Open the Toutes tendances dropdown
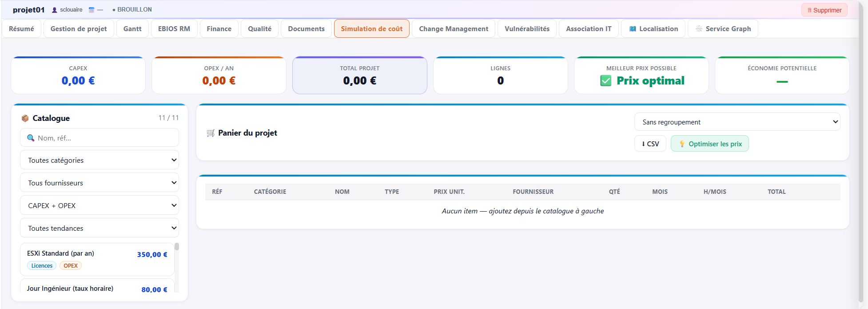 coord(100,228)
